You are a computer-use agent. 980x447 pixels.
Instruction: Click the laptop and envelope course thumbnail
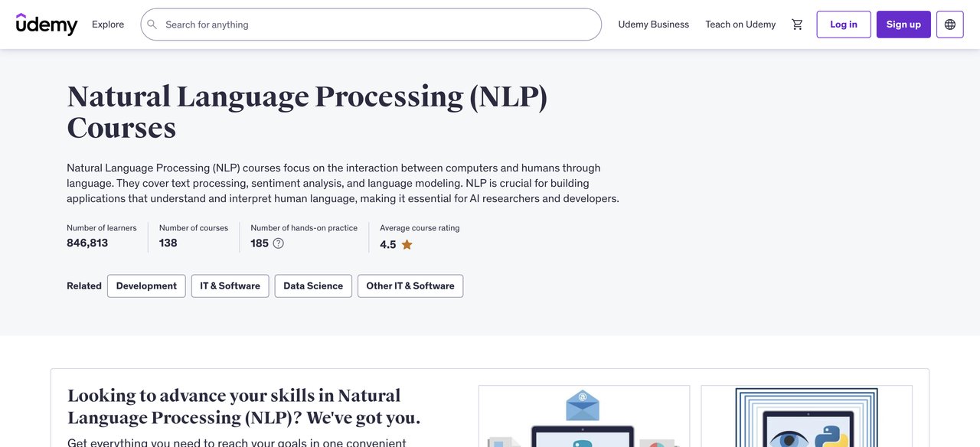click(584, 416)
